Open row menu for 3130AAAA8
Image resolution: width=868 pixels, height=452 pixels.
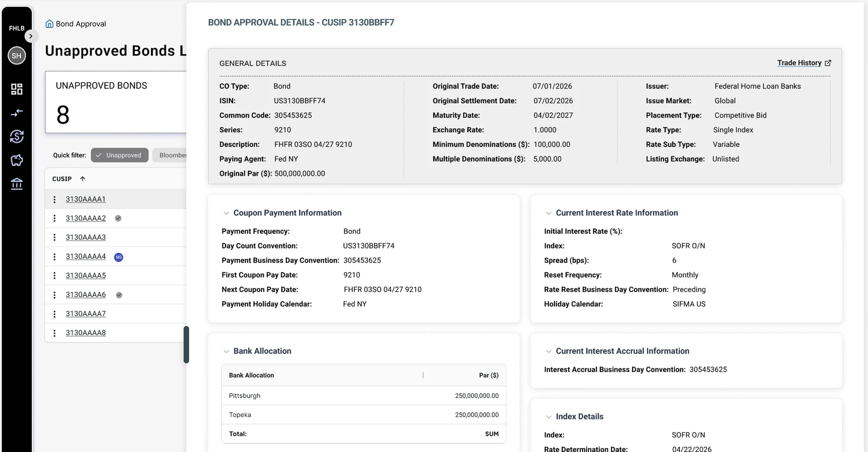55,333
